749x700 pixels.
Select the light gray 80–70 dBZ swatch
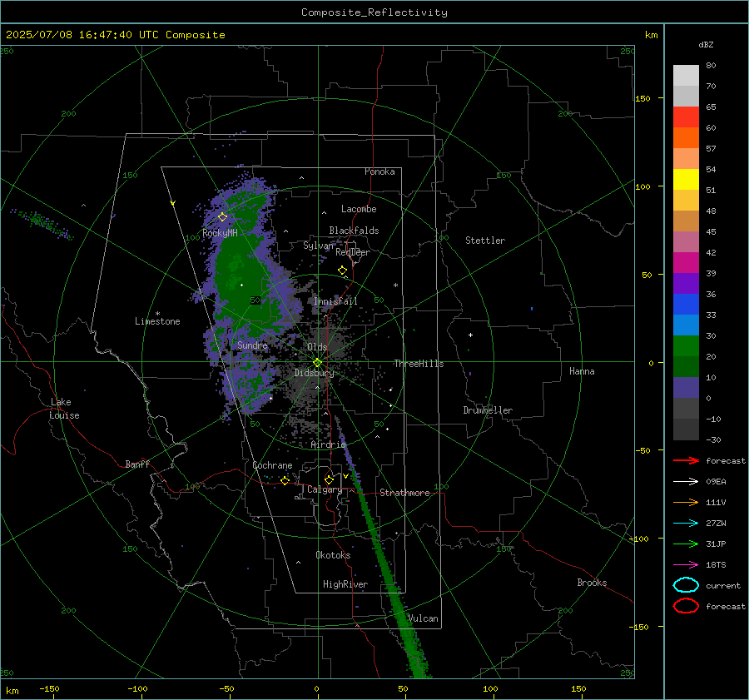tap(686, 76)
